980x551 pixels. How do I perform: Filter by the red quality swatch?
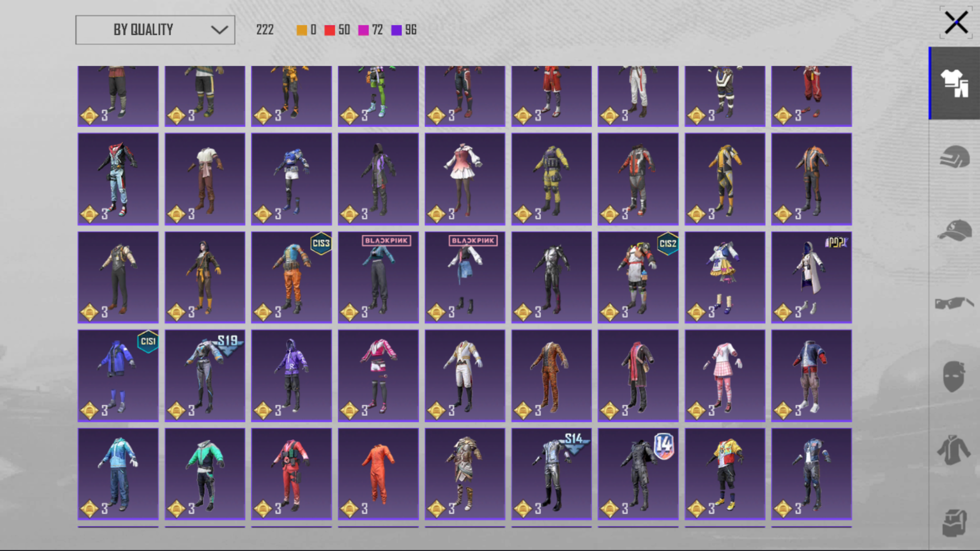click(x=330, y=30)
